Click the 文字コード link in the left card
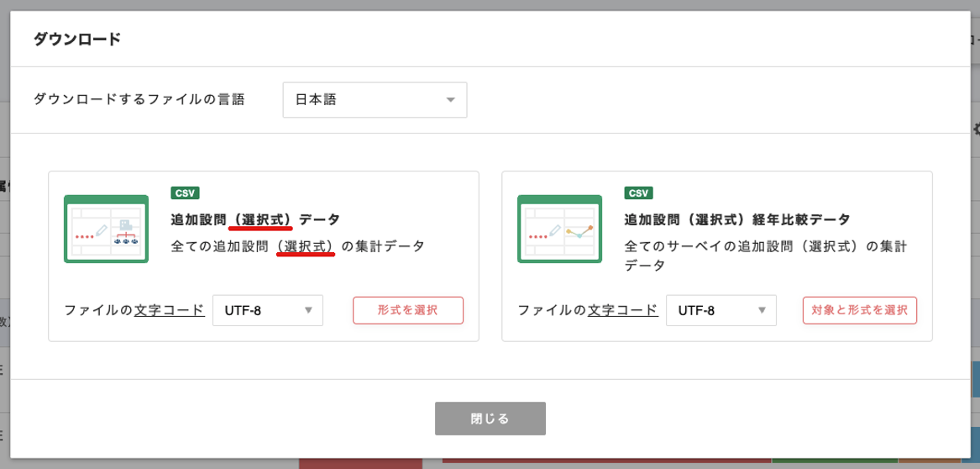Viewport: 980px width, 469px height. [x=169, y=310]
